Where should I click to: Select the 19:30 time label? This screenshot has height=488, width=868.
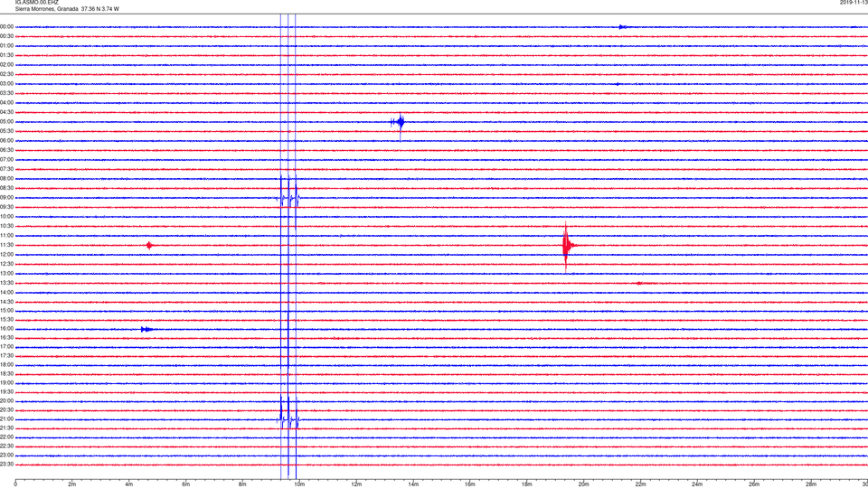pos(6,391)
